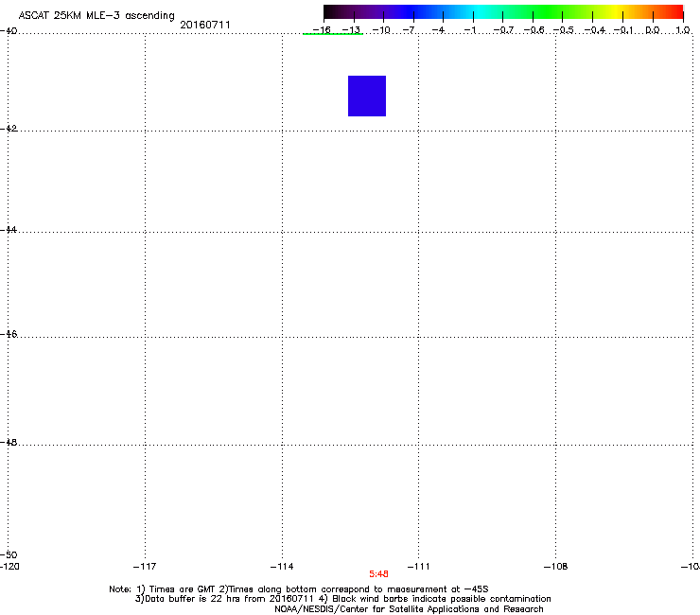Click the -120 longitude axis label
The image size is (700, 615).
coord(9,567)
